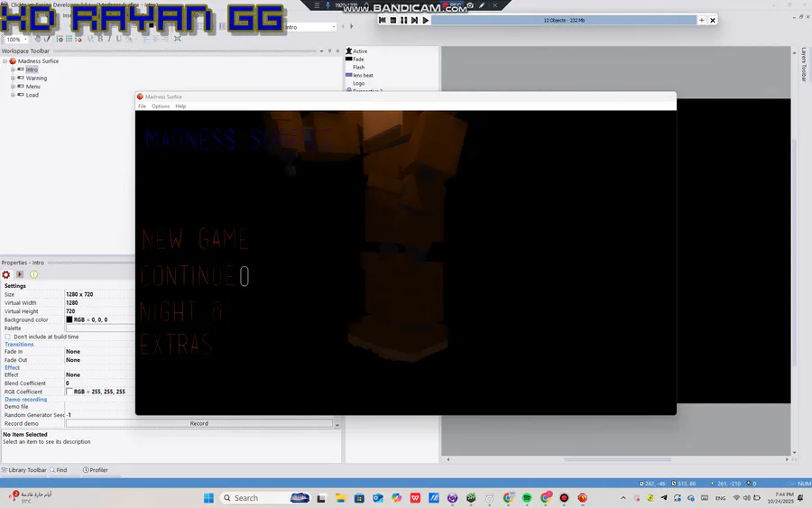Click the Bold formatting icon
Image resolution: width=812 pixels, height=508 pixels.
tap(100, 39)
